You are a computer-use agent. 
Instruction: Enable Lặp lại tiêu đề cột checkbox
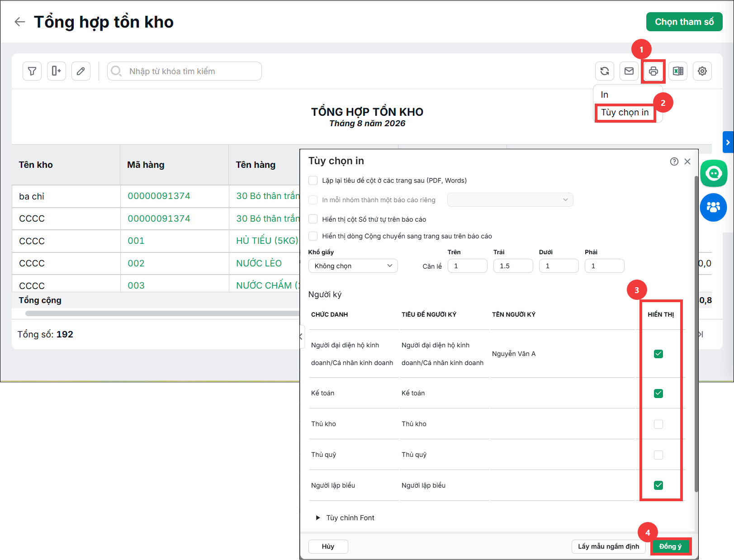[x=313, y=180]
